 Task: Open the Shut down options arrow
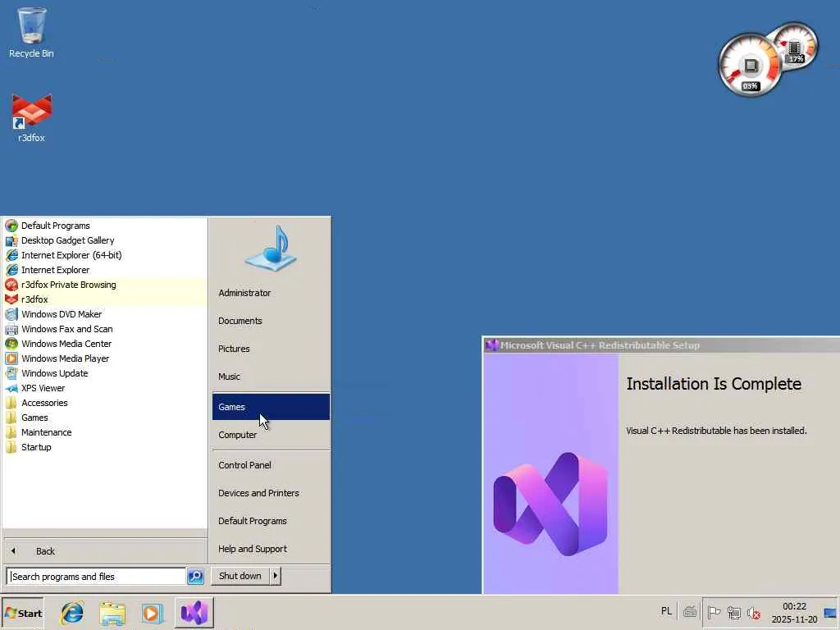276,576
